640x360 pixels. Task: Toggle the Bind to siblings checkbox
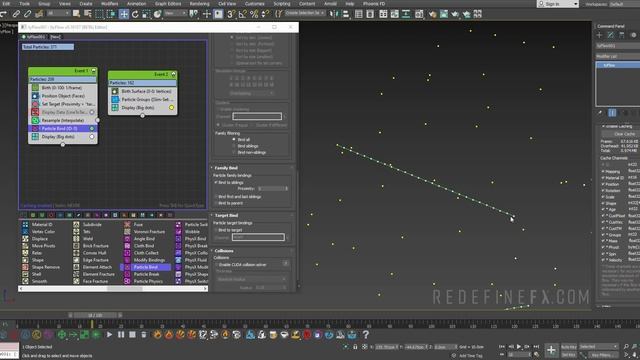tap(216, 182)
